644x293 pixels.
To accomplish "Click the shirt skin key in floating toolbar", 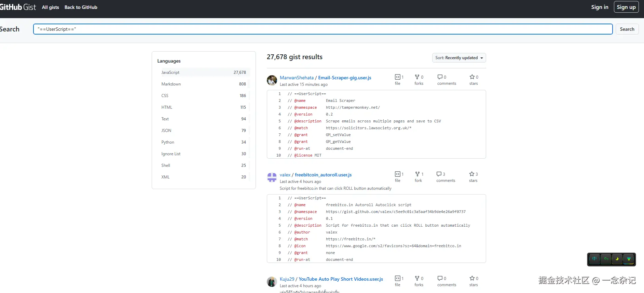I will tap(629, 259).
